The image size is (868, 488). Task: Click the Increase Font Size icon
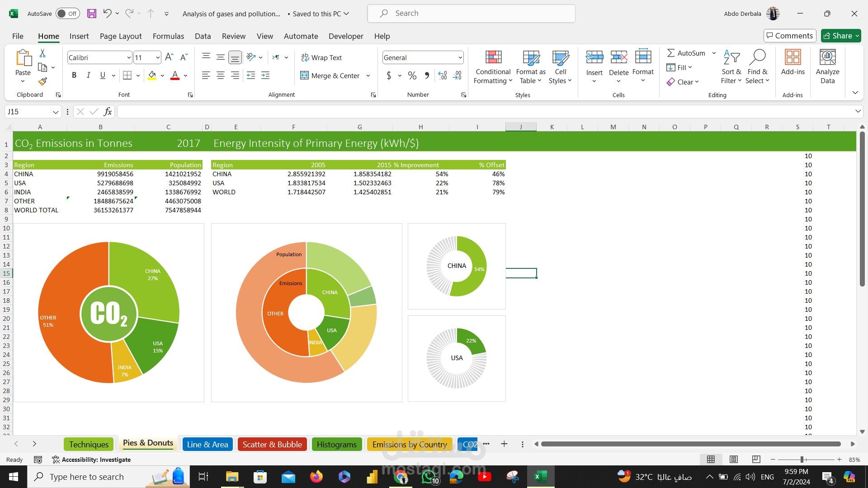[x=169, y=57]
